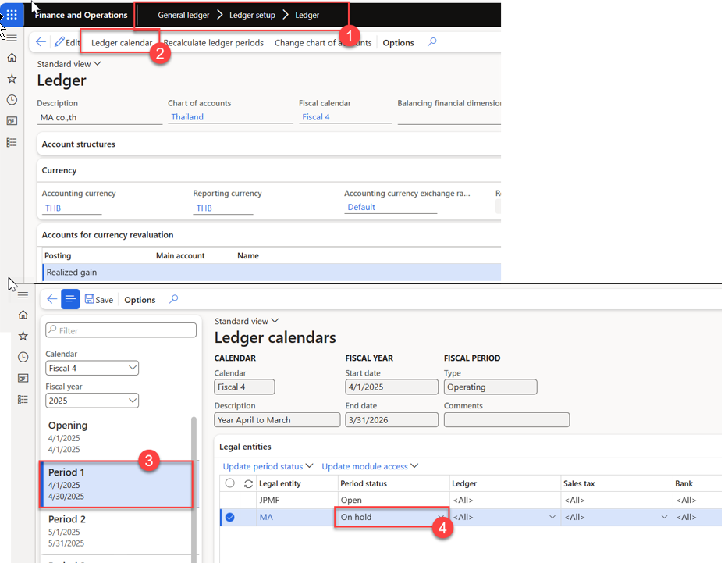This screenshot has height=563, width=728.
Task: Click Ledger setup breadcrumb
Action: (252, 15)
